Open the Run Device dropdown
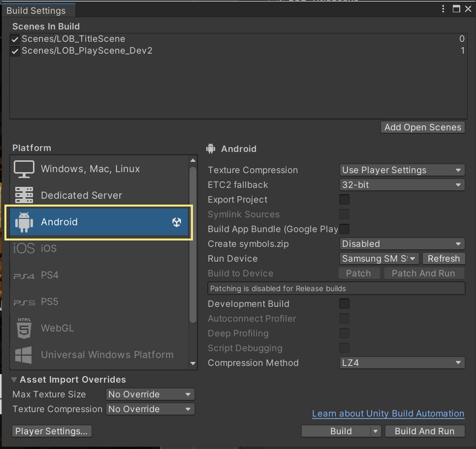 pos(379,259)
